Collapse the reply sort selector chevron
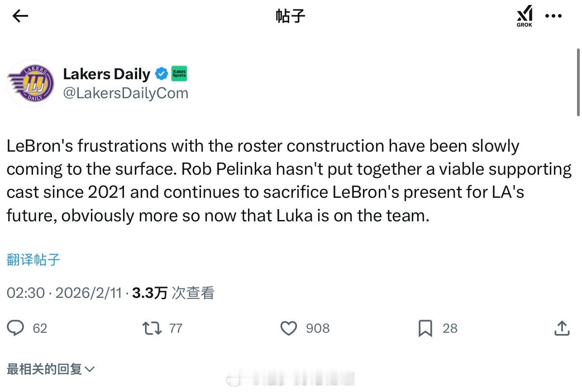 [89, 369]
